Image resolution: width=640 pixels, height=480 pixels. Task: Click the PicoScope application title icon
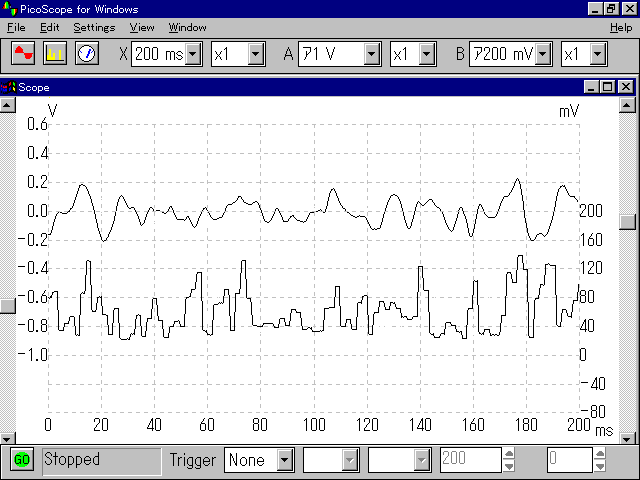point(9,8)
